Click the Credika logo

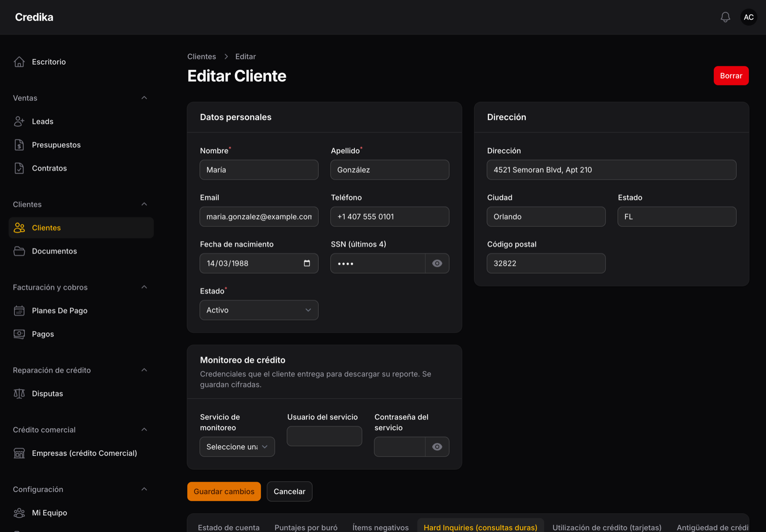coord(34,17)
